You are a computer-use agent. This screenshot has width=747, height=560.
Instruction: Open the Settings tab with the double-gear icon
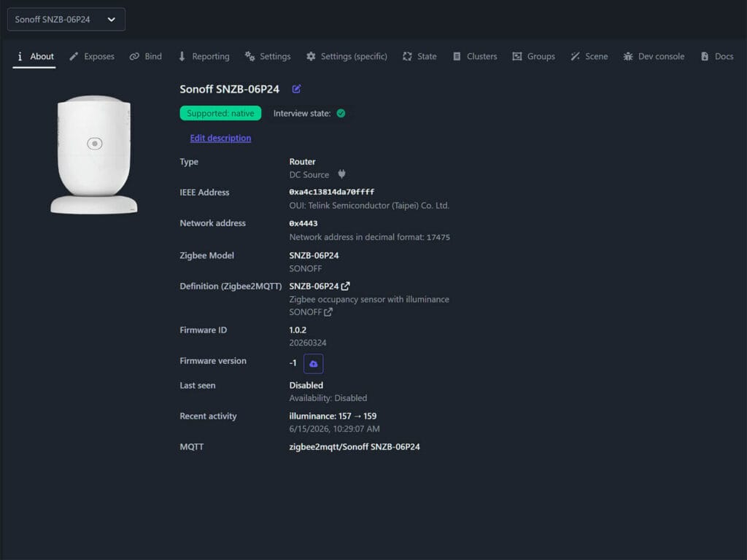[268, 56]
